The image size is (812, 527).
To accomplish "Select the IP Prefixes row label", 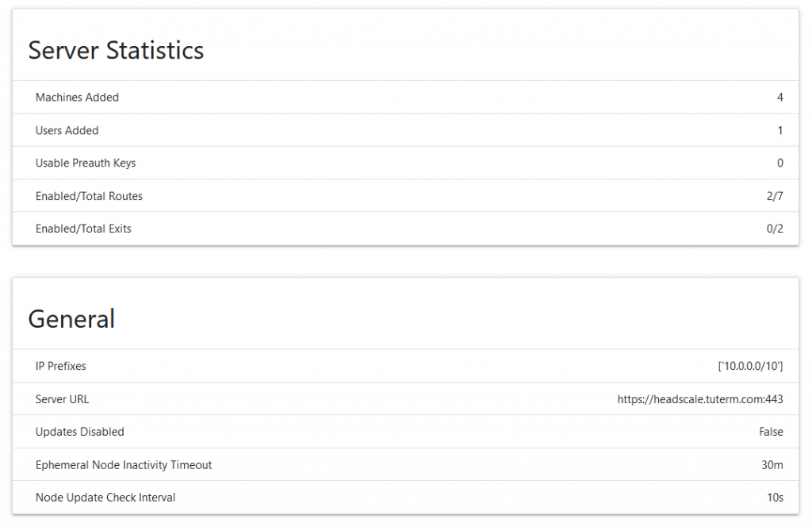I will point(60,367).
